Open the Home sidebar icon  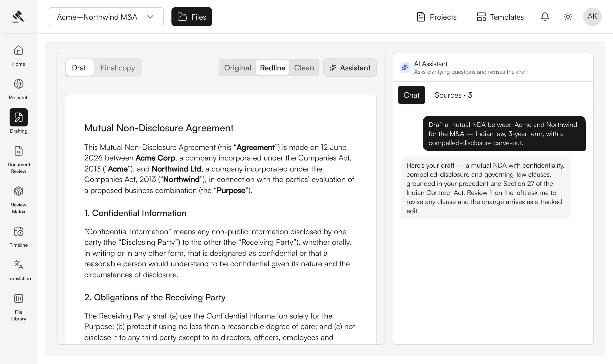click(19, 50)
